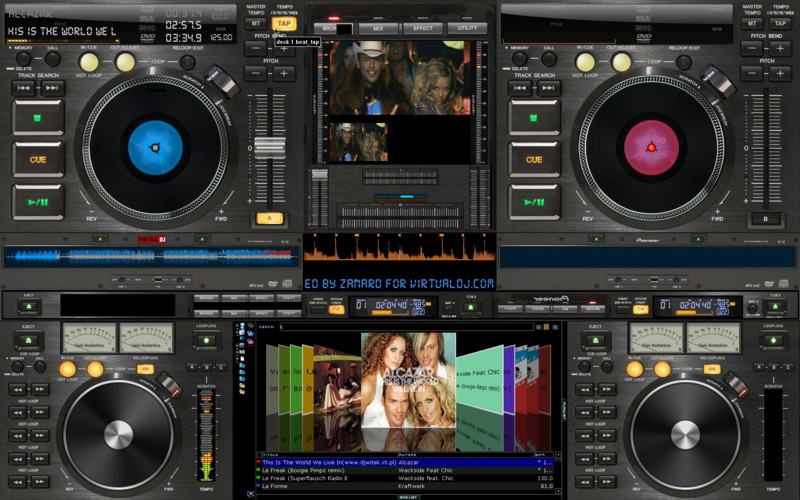
Task: Skip to next track on left deck
Action: click(x=53, y=88)
